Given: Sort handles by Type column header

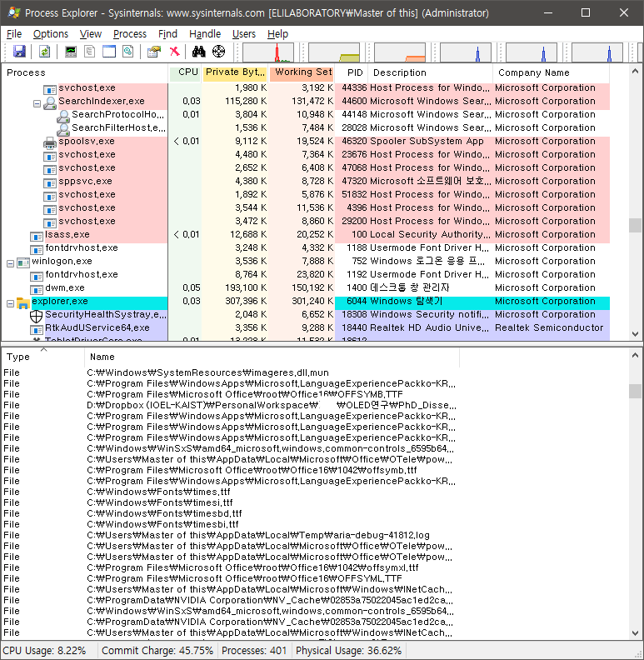Looking at the screenshot, I should click(x=43, y=357).
